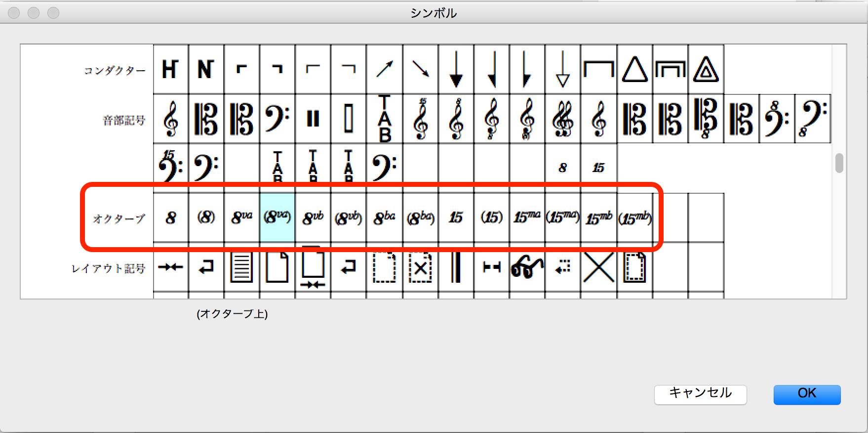This screenshot has height=433, width=868.
Task: Select the plain "8" symbol in オクターブ row
Action: click(x=170, y=217)
